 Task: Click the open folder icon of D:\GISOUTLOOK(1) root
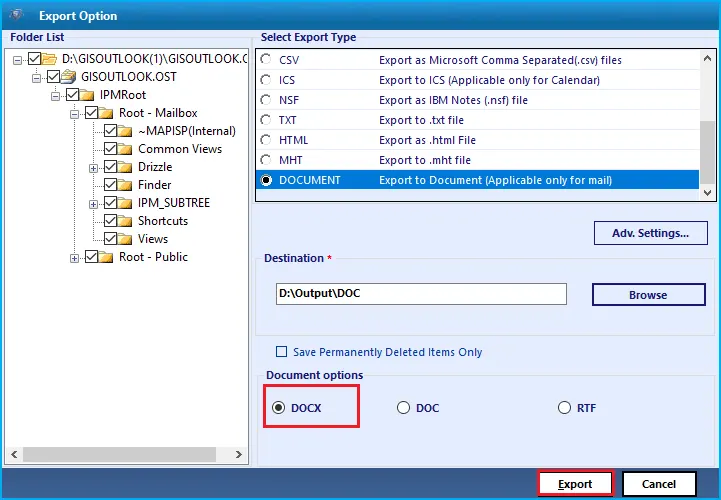[49, 59]
